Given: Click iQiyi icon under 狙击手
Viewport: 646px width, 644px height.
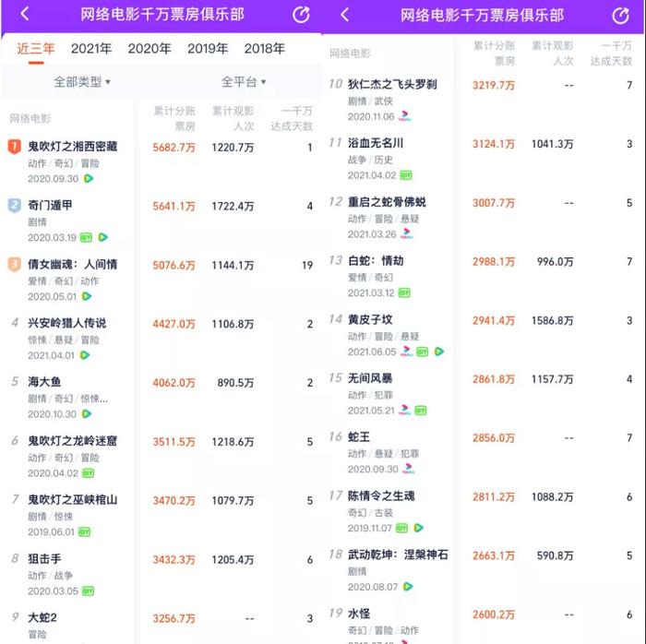Looking at the screenshot, I should coord(89,591).
